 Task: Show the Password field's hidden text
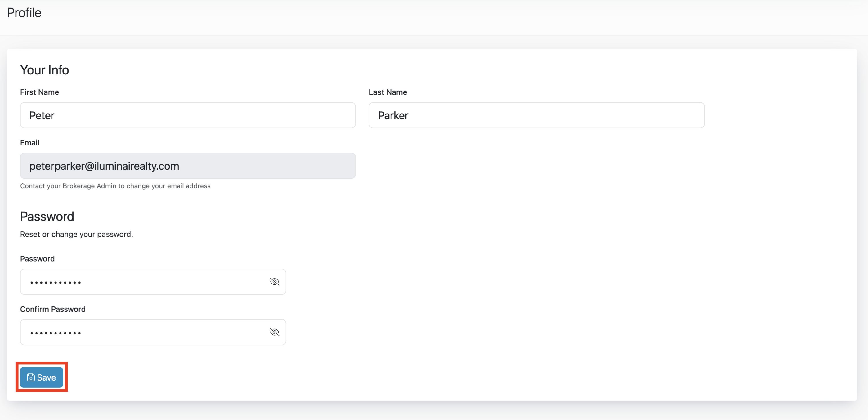(x=275, y=281)
